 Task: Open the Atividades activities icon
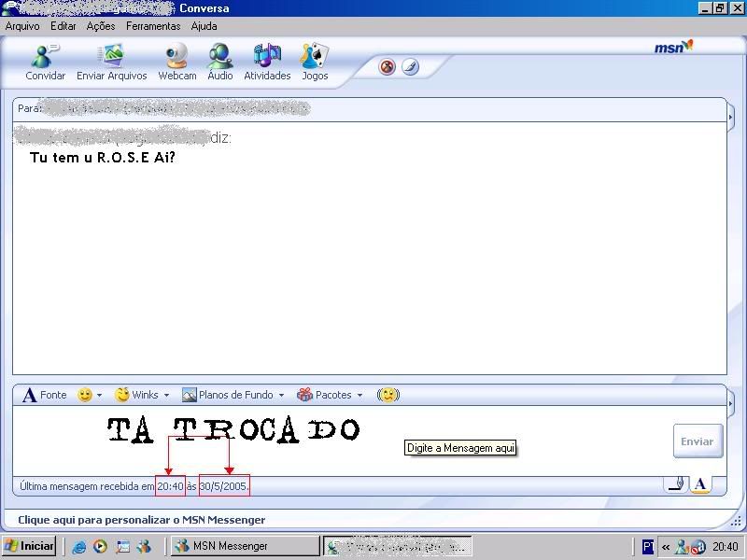[x=267, y=62]
